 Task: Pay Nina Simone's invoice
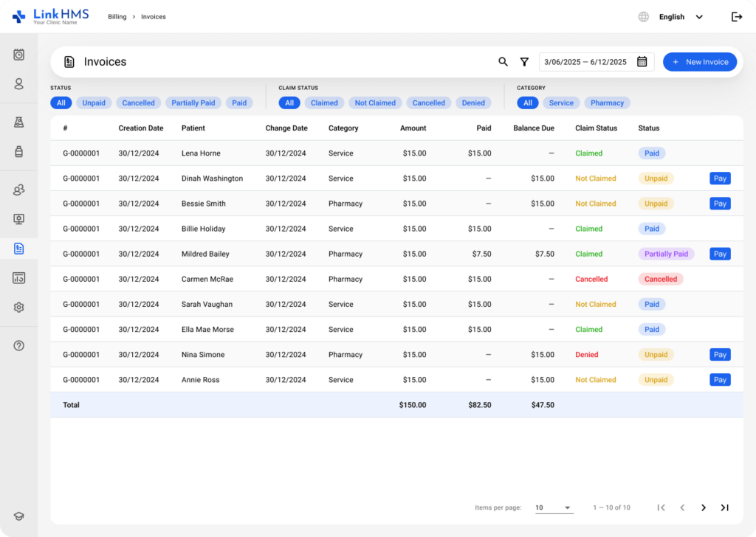point(720,355)
